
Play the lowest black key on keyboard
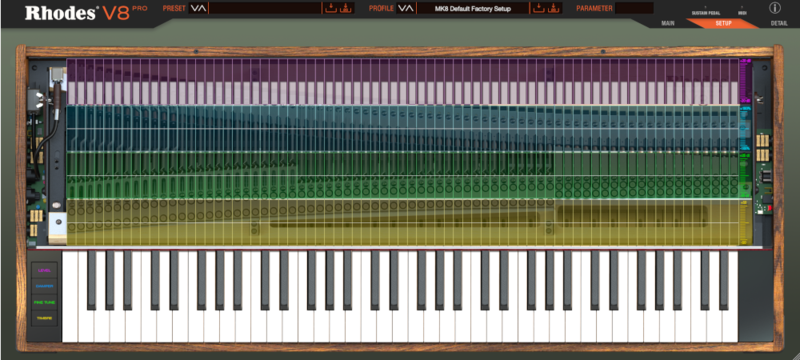[91, 280]
